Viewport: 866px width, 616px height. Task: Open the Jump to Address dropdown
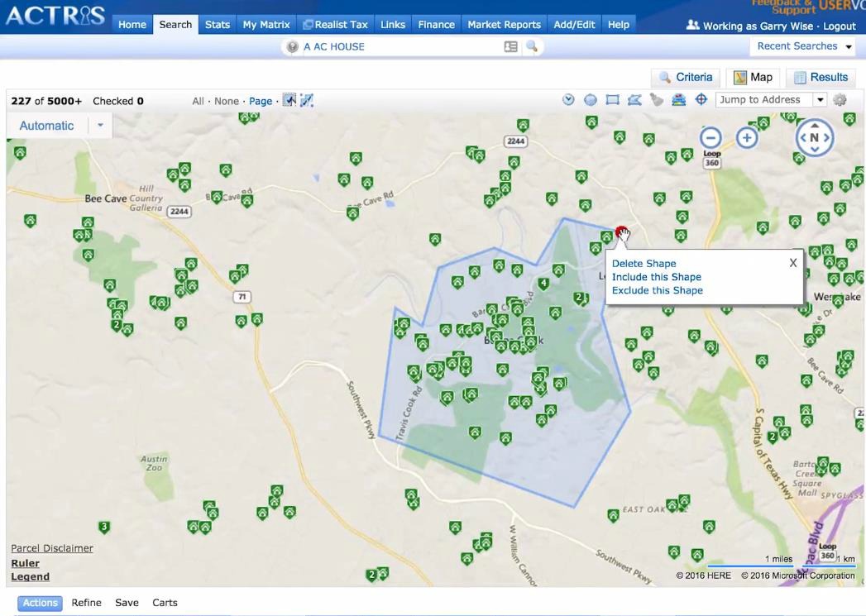(820, 99)
